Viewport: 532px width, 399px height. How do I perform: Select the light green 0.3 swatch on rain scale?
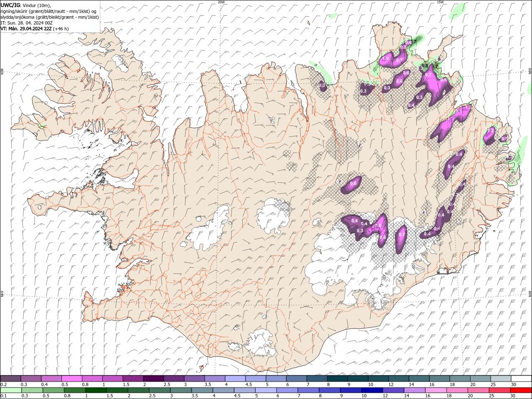(x=32, y=390)
